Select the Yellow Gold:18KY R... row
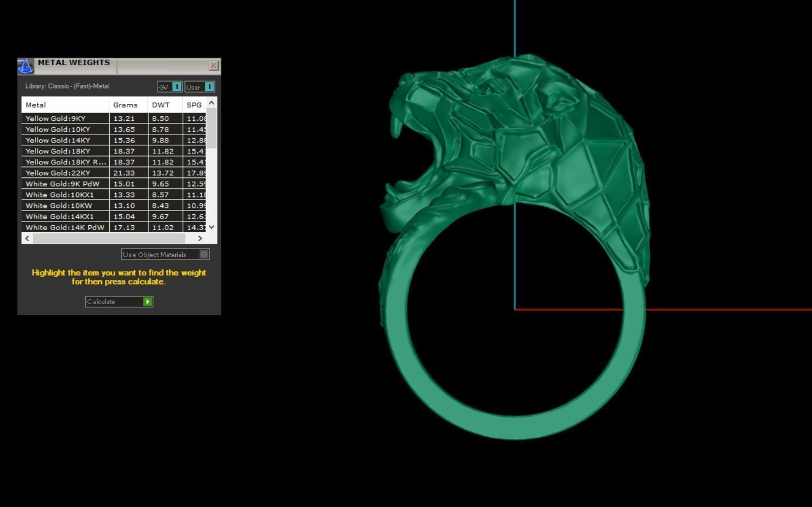The image size is (812, 507). [x=114, y=162]
